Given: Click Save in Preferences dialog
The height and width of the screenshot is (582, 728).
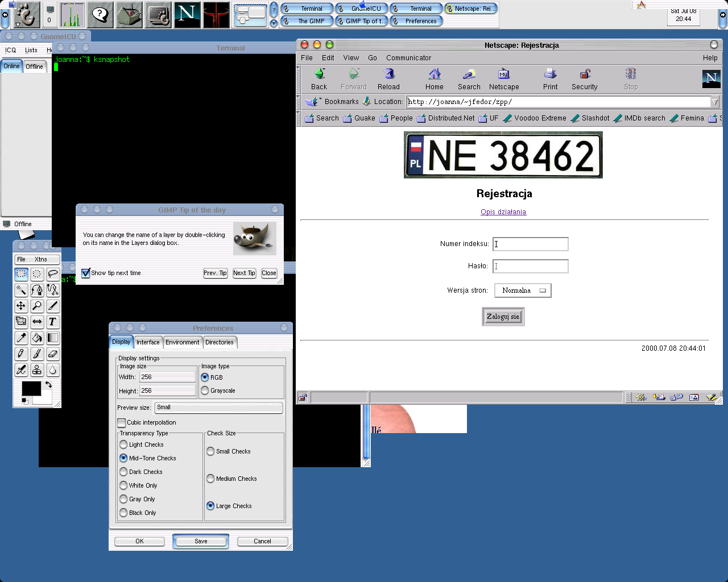Looking at the screenshot, I should (x=201, y=541).
